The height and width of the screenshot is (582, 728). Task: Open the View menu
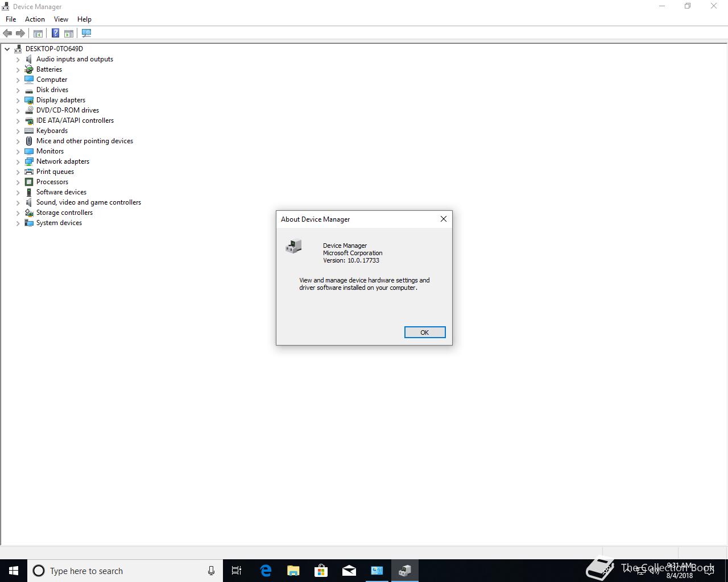click(x=61, y=19)
